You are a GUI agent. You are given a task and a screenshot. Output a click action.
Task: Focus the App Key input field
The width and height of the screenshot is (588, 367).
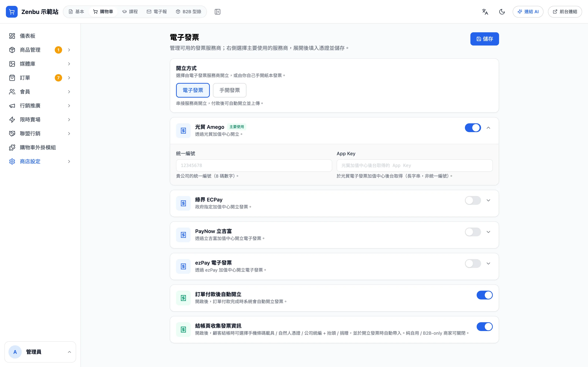coord(415,165)
